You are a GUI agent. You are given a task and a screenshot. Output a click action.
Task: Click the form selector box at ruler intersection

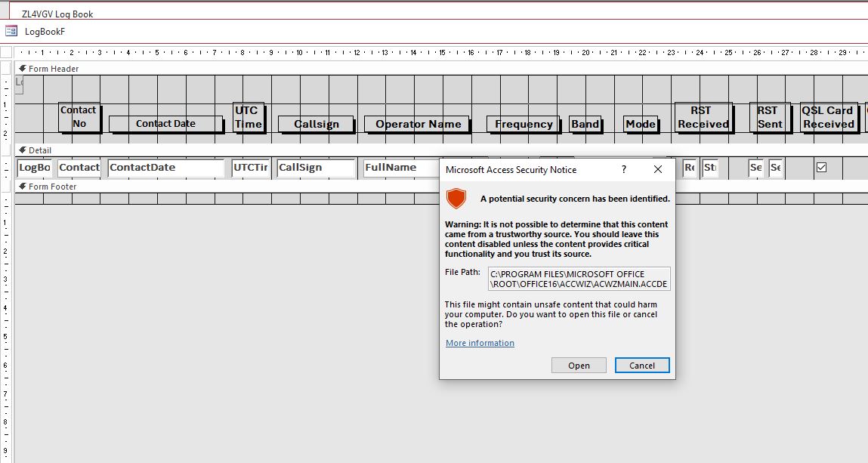tap(6, 51)
